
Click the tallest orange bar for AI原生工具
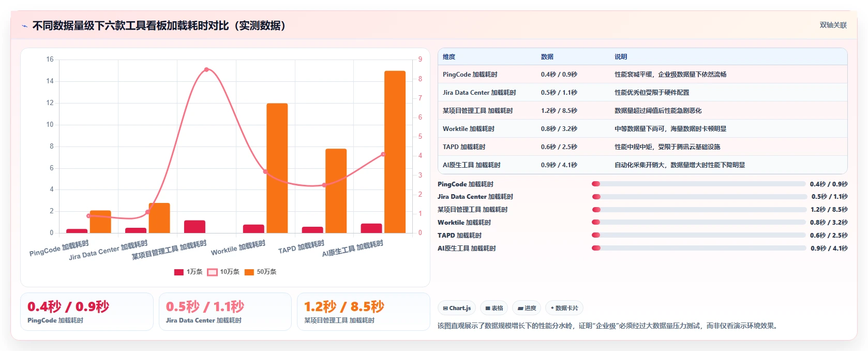pos(395,152)
